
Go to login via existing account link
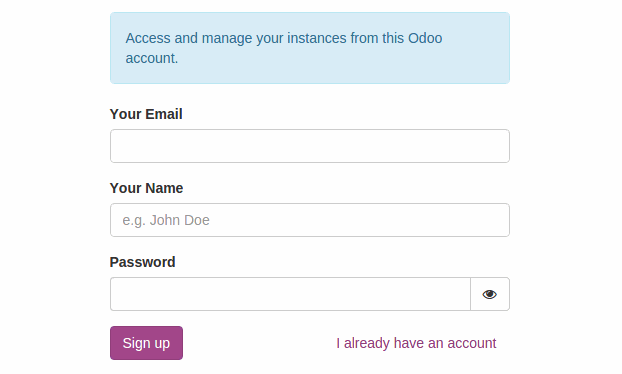(x=416, y=343)
